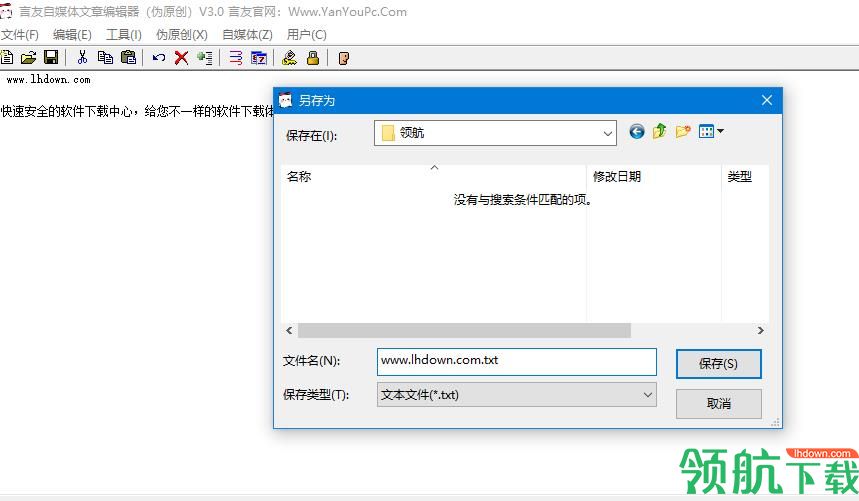Click the 文件名 input field

click(x=517, y=362)
